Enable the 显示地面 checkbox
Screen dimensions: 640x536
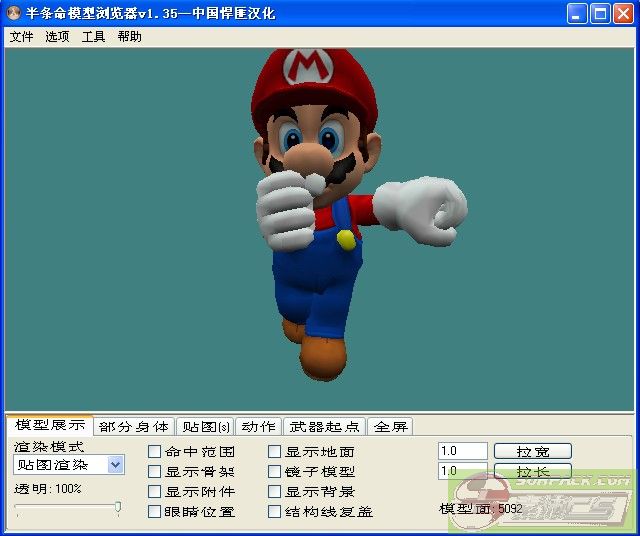click(x=275, y=452)
